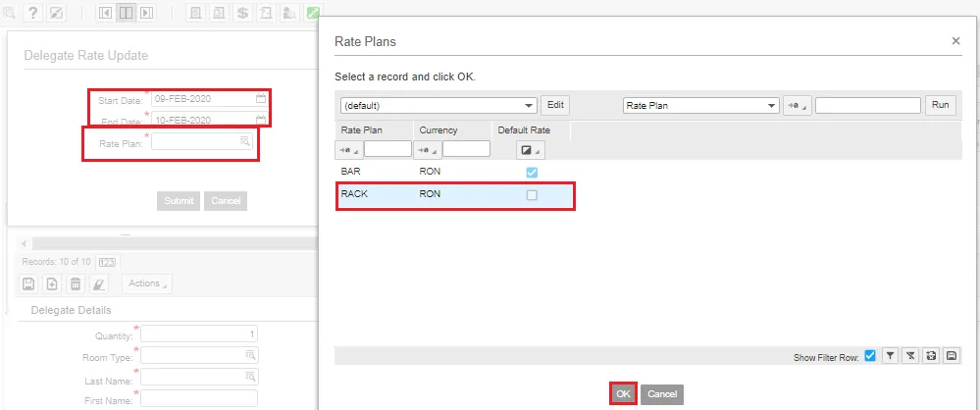980x410 pixels.
Task: Close the Rate Plans dialog with X
Action: (955, 41)
